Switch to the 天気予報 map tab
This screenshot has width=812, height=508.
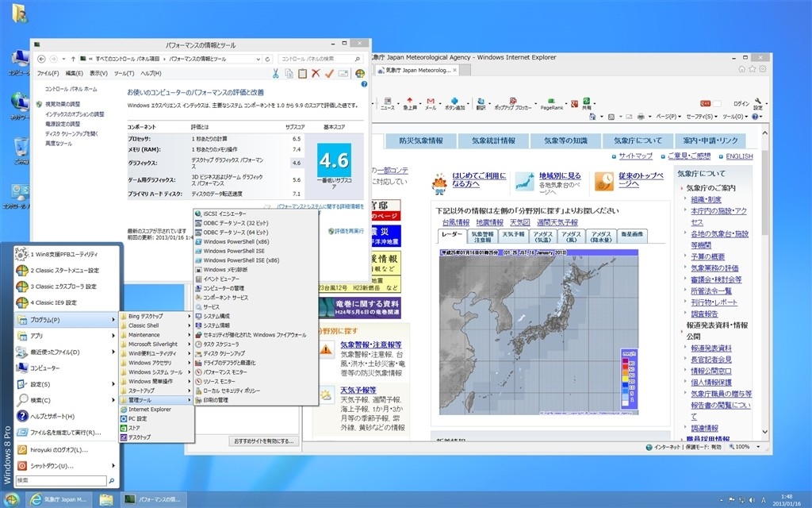point(515,234)
